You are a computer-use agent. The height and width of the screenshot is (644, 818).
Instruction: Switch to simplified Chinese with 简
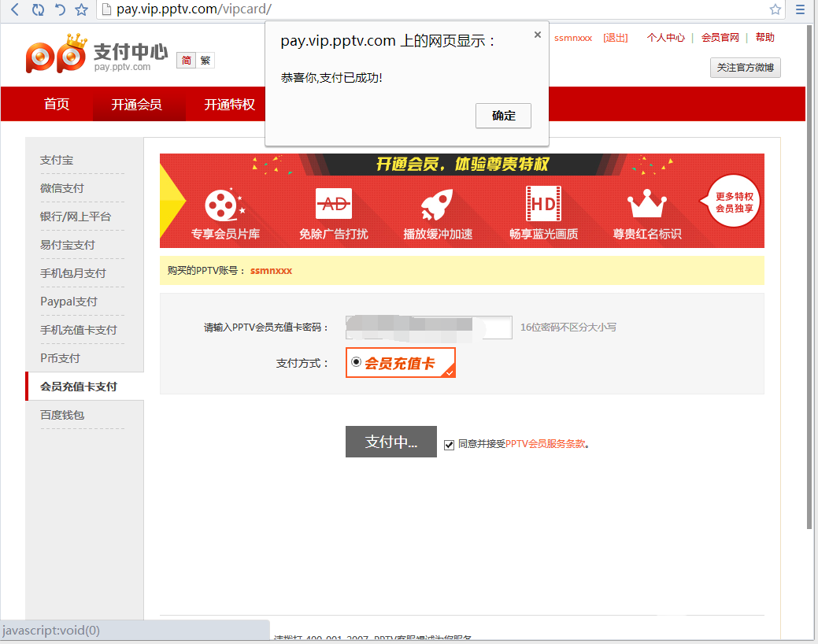[187, 61]
